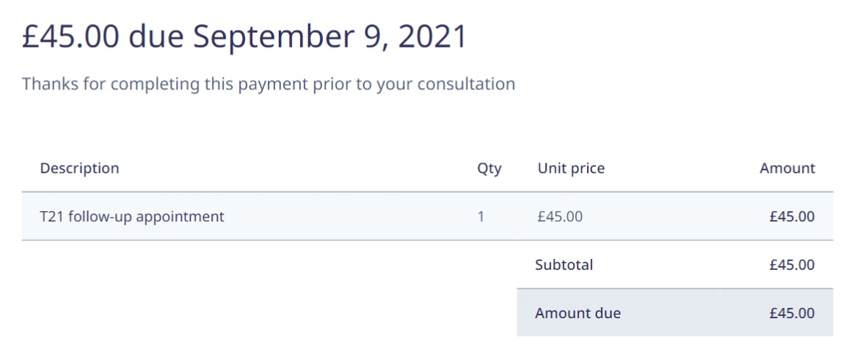Click the bold £45.00 line amount
868x360 pixels.
[x=792, y=216]
